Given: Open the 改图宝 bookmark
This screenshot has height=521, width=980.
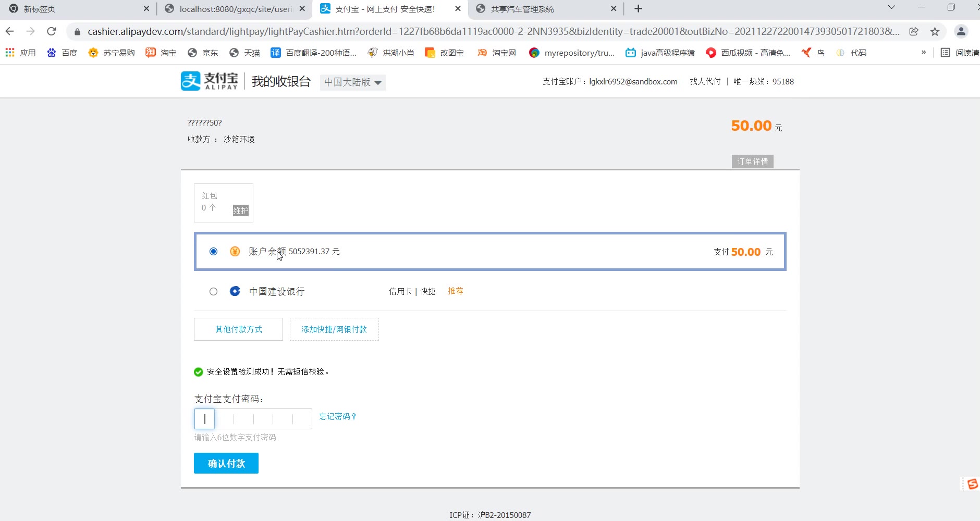Looking at the screenshot, I should coord(445,53).
